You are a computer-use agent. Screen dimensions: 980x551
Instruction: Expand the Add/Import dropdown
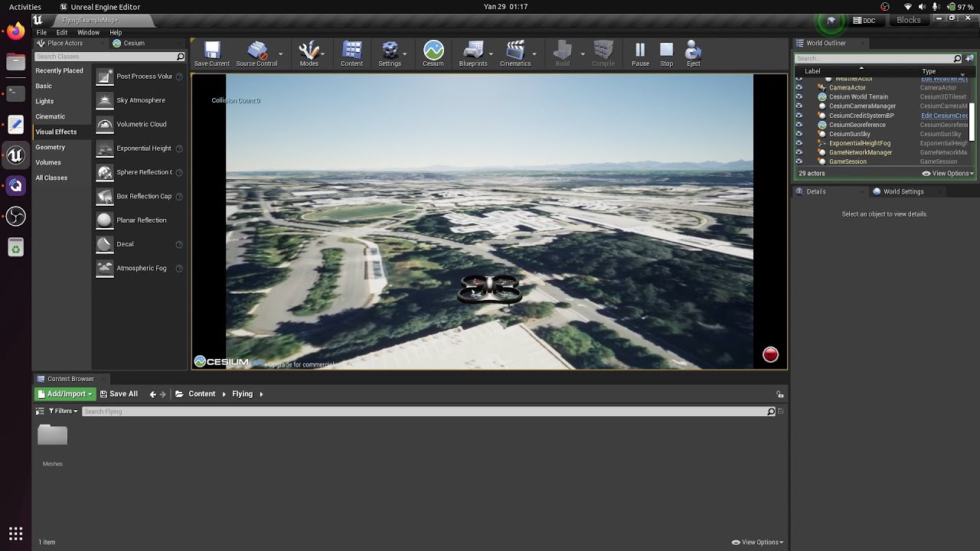64,394
